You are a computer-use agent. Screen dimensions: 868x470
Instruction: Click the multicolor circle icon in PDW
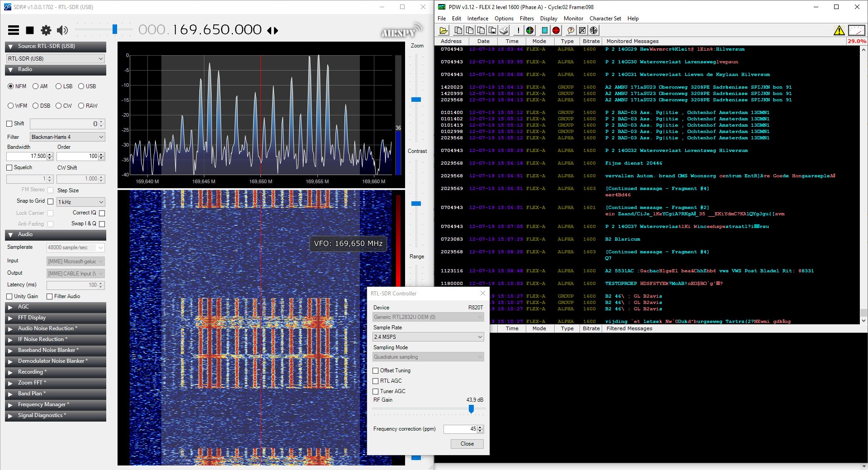530,30
